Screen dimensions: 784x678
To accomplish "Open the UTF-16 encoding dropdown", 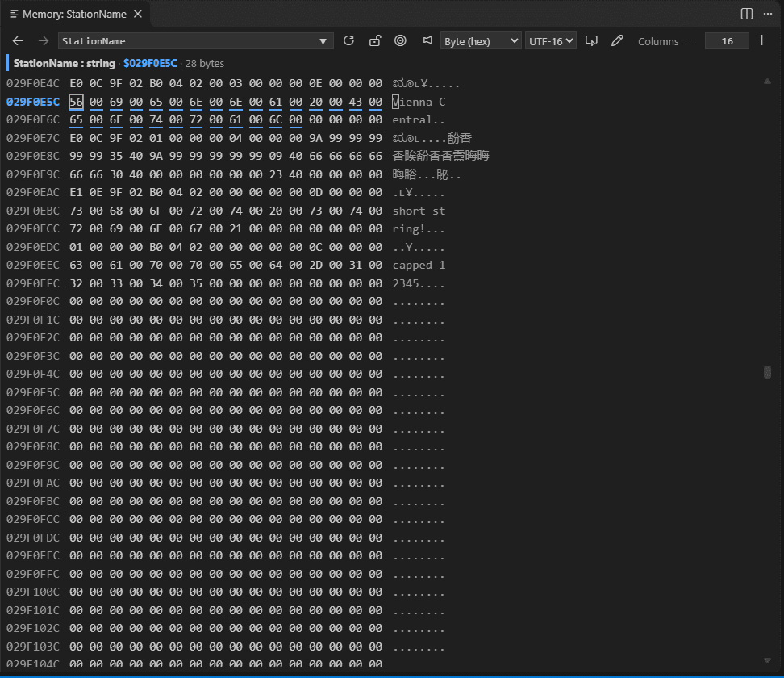I will pyautogui.click(x=551, y=41).
